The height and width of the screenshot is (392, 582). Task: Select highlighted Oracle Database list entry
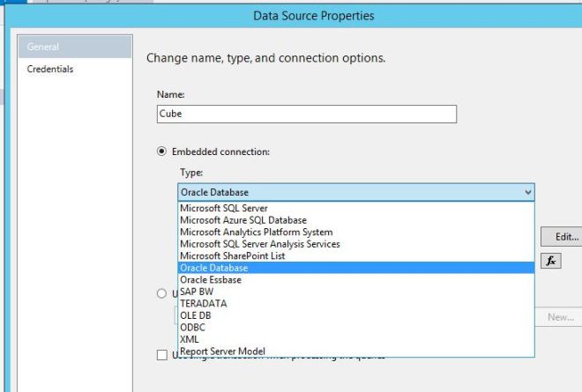(213, 268)
